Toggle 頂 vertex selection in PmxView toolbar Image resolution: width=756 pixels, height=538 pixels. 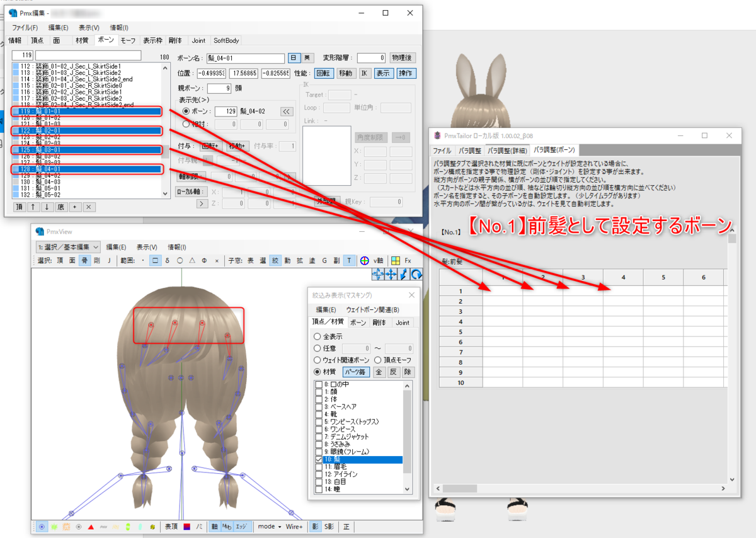(x=60, y=261)
